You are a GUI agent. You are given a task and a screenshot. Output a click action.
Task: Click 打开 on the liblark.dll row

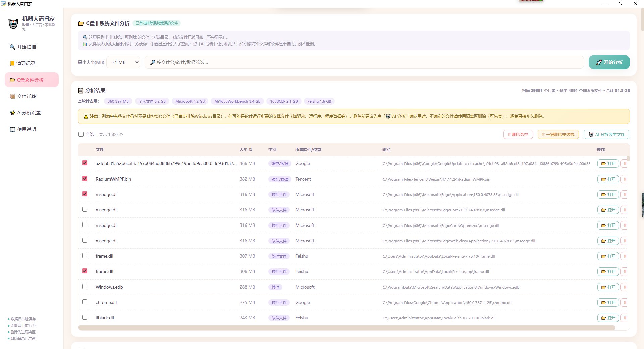[x=608, y=318]
